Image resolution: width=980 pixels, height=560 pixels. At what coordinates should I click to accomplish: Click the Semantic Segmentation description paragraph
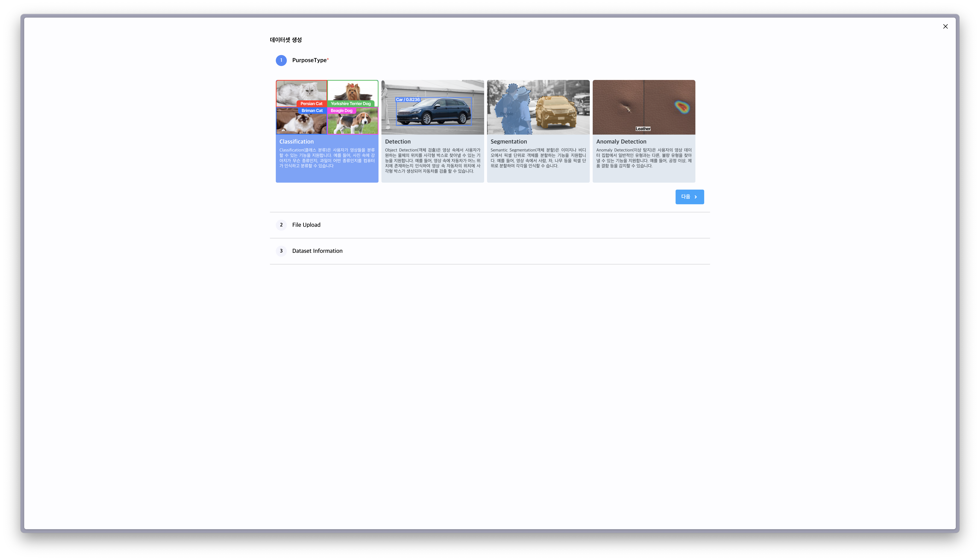[x=538, y=158]
